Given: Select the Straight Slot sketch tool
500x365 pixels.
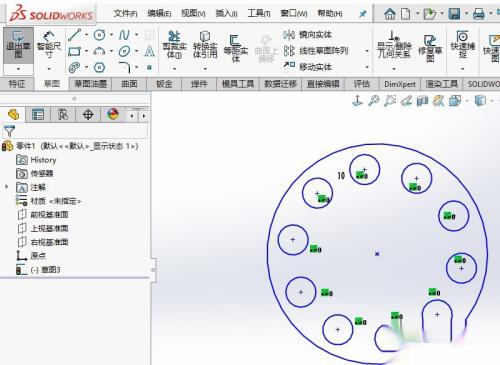Looking at the screenshot, I should (x=74, y=68).
